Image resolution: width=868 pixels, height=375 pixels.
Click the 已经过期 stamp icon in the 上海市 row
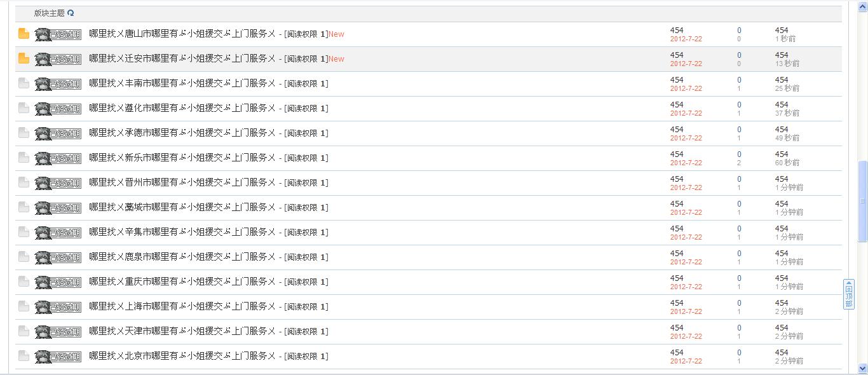click(x=58, y=307)
